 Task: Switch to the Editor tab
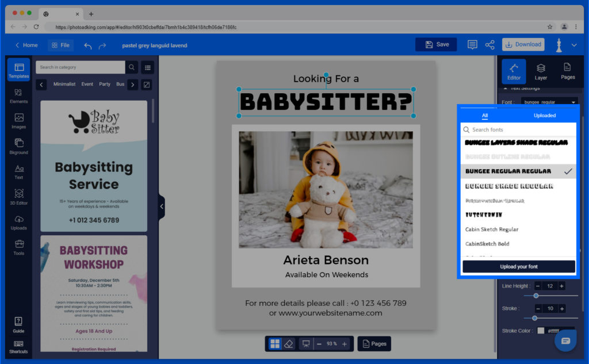click(514, 71)
